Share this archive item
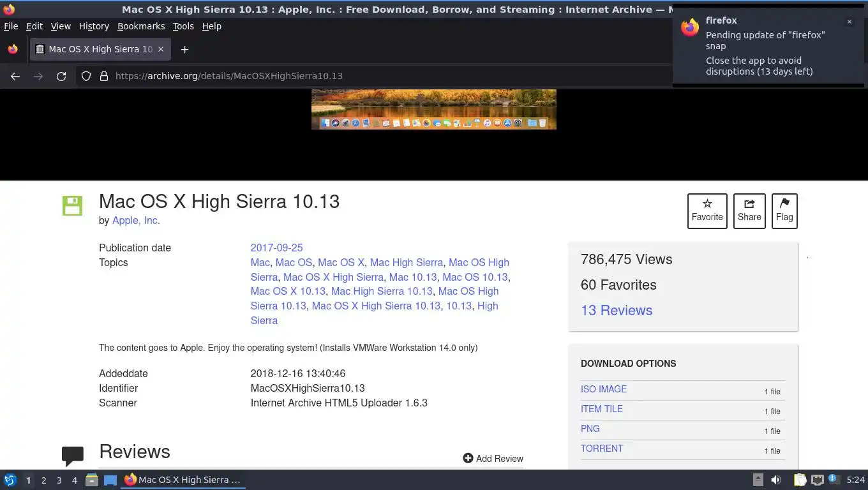Screen dimensions: 868x490 point(749,211)
